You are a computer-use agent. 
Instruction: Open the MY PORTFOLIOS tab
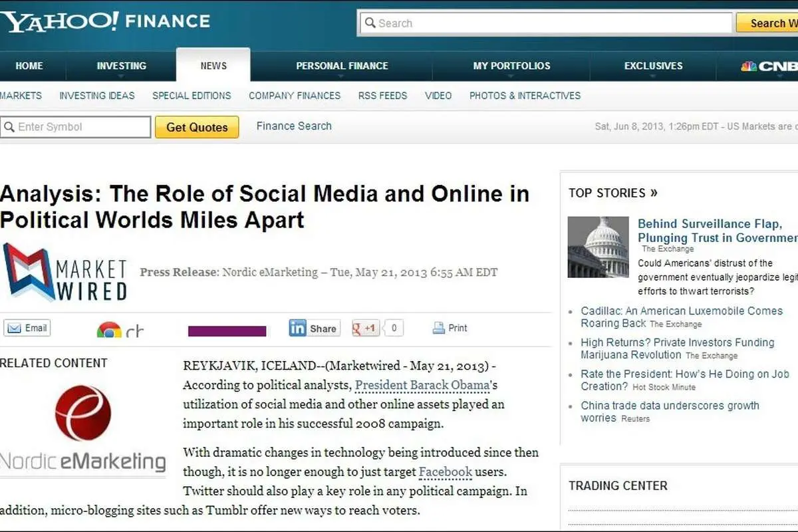point(511,66)
